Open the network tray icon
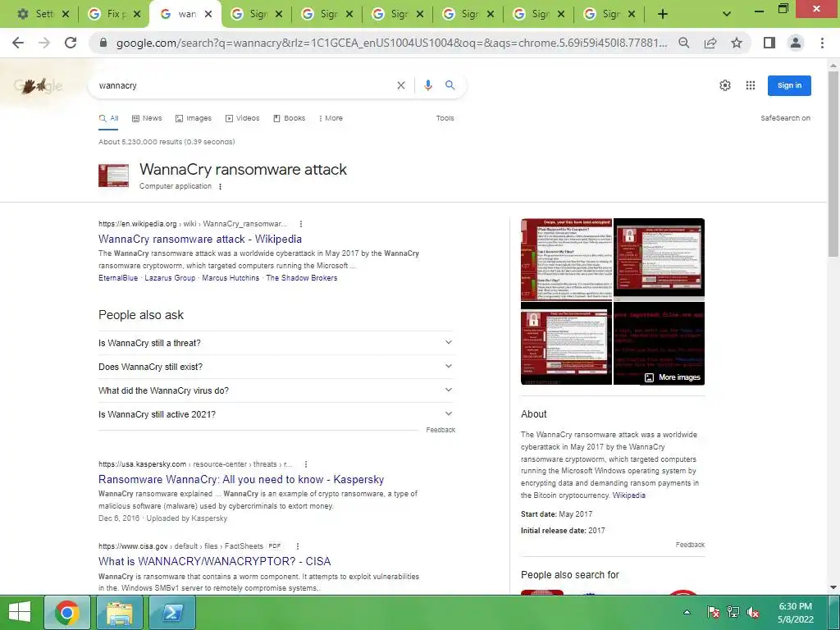 click(733, 612)
